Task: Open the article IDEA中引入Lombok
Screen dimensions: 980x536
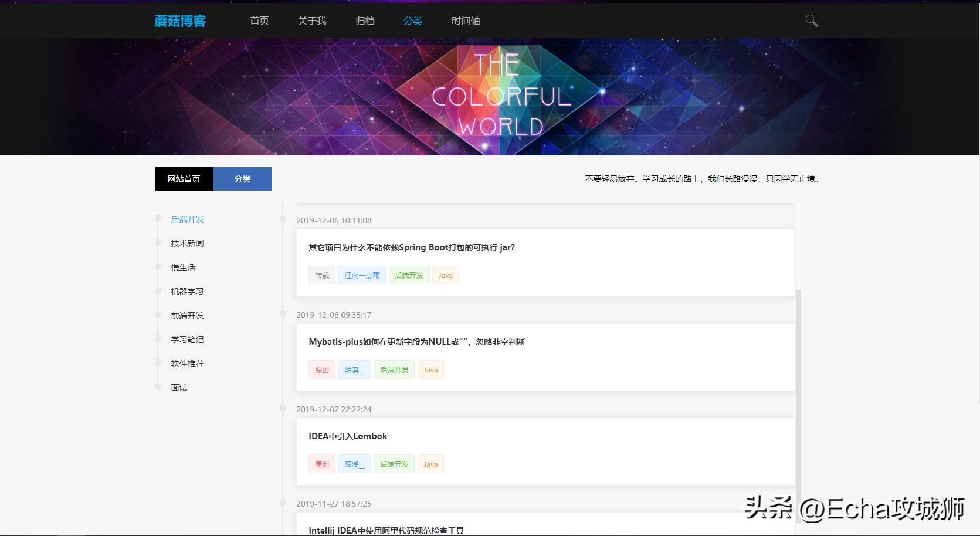Action: [x=348, y=436]
